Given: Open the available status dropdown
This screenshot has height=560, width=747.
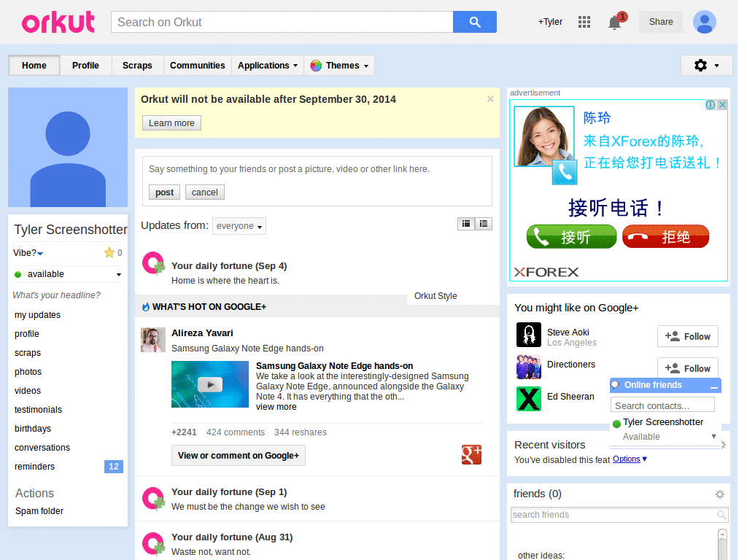Looking at the screenshot, I should point(119,275).
